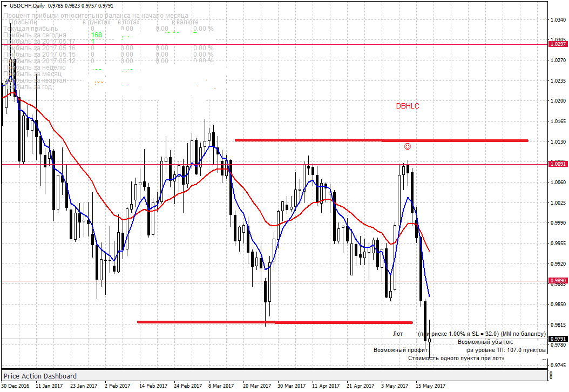Click the 14 Feb 2017 date label
The height and width of the screenshot is (392, 569).
point(153,386)
